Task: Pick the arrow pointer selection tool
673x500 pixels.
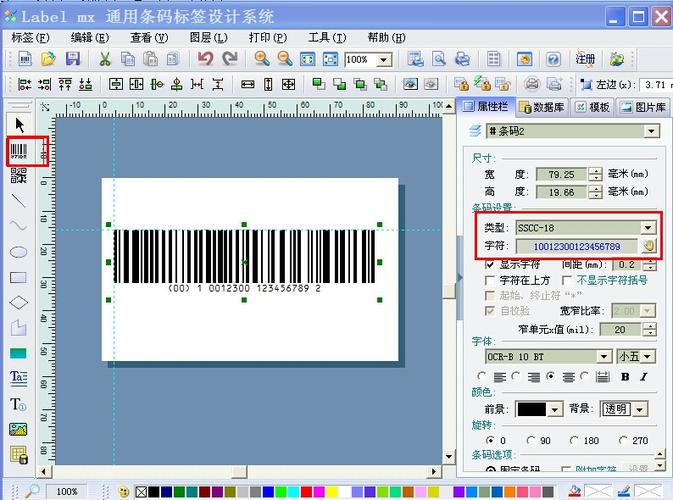Action: tap(19, 124)
